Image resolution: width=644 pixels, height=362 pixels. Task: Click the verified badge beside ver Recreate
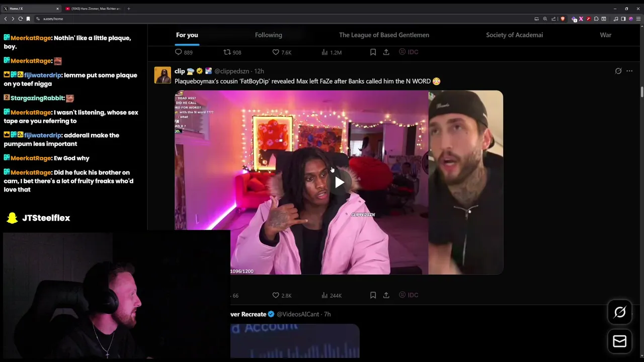point(271,314)
